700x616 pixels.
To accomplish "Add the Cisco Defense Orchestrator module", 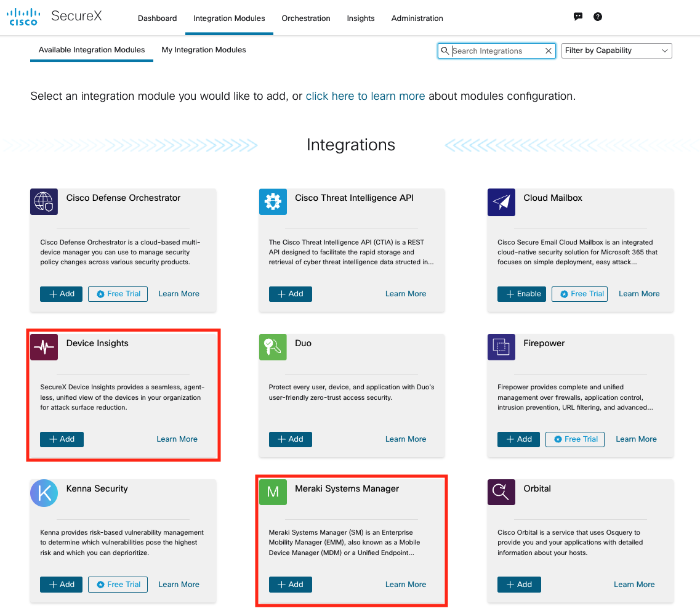I will coord(61,294).
